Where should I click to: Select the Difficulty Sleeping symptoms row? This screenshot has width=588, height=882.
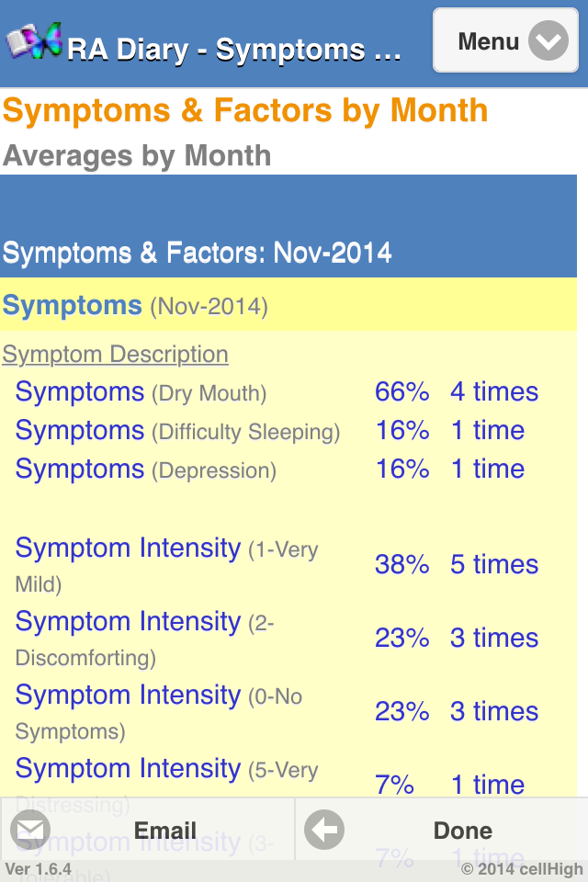coord(177,431)
